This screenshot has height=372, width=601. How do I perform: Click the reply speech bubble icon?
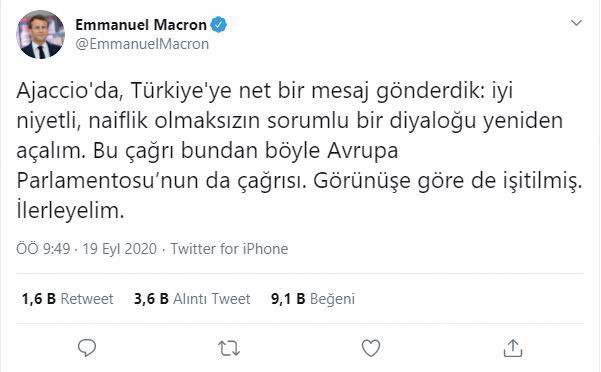(x=87, y=348)
